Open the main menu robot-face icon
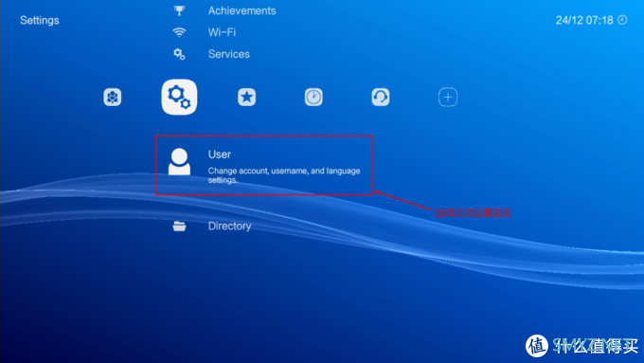644x363 pixels. click(112, 97)
